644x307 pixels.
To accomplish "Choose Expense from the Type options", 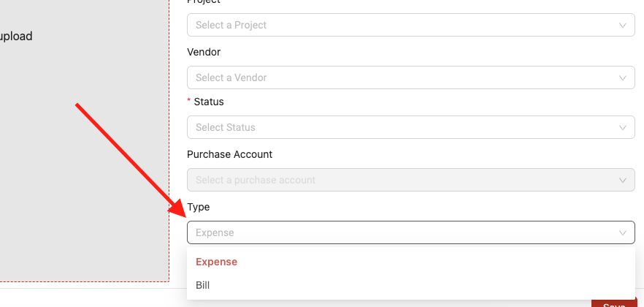I will point(410,262).
